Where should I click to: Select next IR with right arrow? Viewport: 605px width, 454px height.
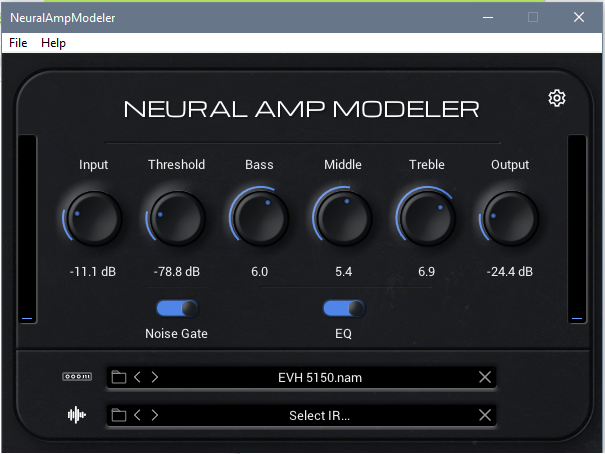point(155,415)
